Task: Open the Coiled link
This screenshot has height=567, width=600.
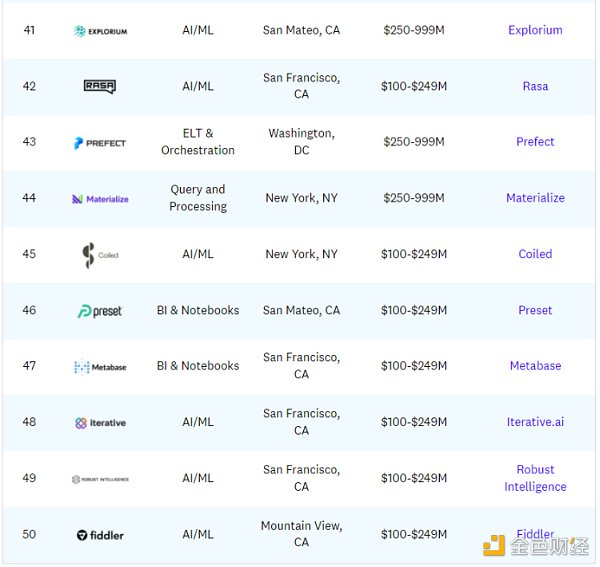Action: (535, 254)
